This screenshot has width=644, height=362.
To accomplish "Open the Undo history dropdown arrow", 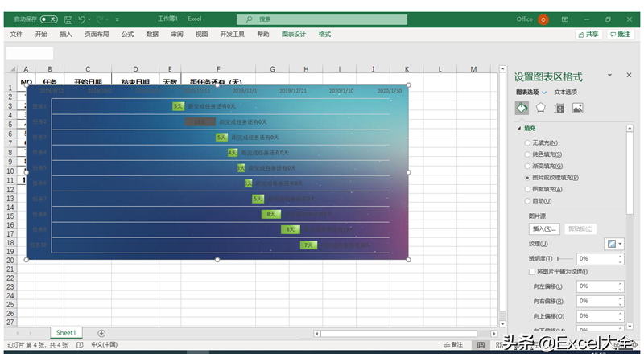I will 89,19.
